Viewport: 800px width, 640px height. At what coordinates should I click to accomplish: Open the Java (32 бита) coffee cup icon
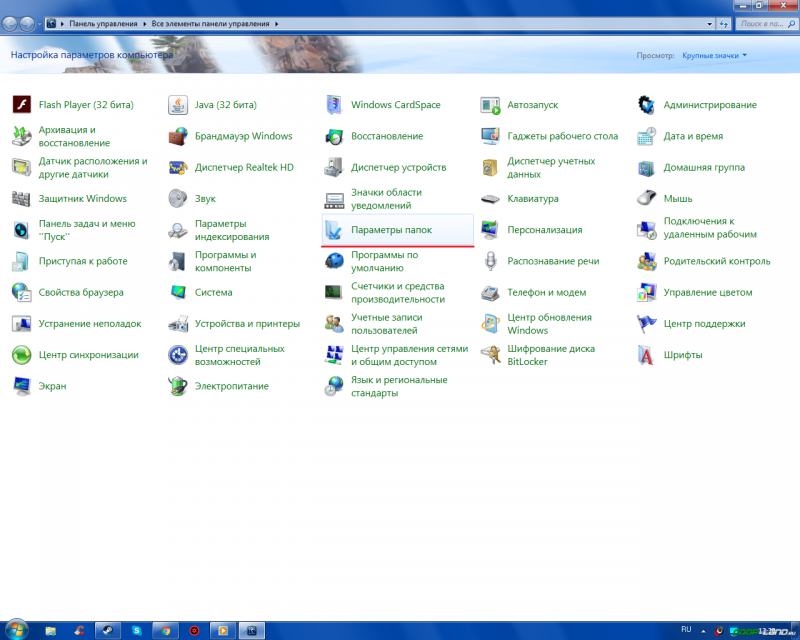click(x=178, y=105)
